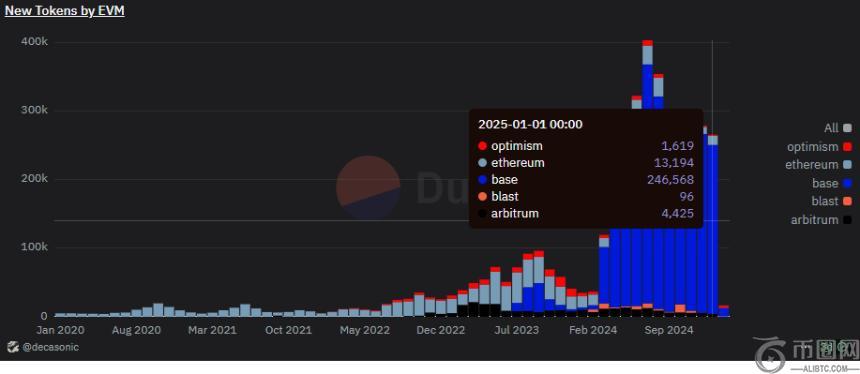Viewport: 860px width, 374px height.
Task: Click the short last bar at far right
Action: [723, 311]
